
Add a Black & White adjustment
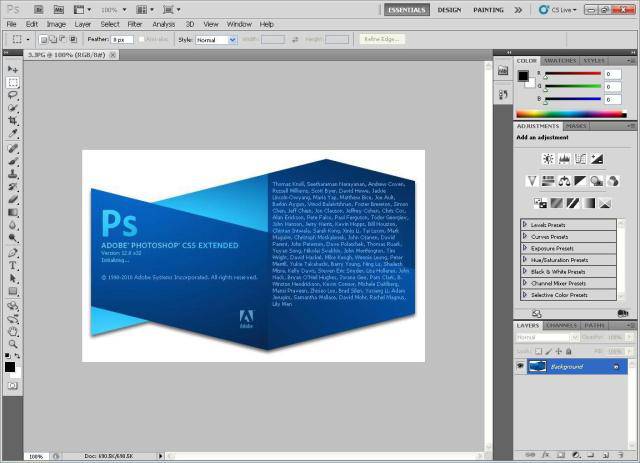coord(580,181)
